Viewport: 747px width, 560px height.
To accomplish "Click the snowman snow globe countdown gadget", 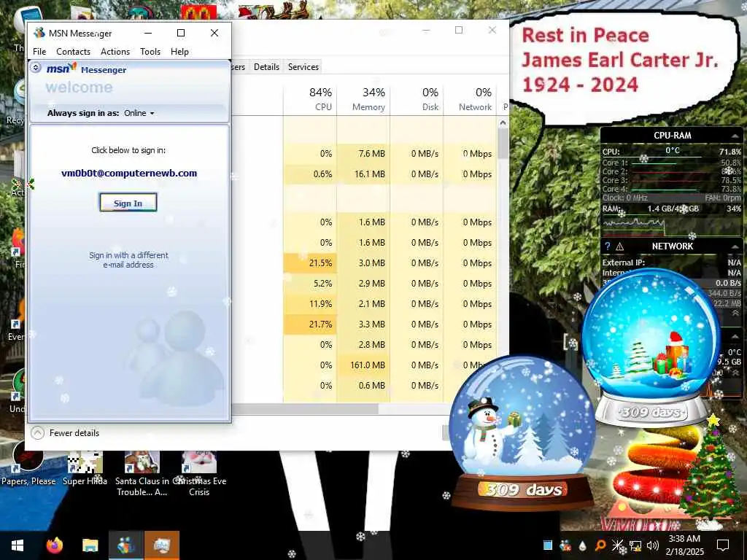I will [x=522, y=433].
